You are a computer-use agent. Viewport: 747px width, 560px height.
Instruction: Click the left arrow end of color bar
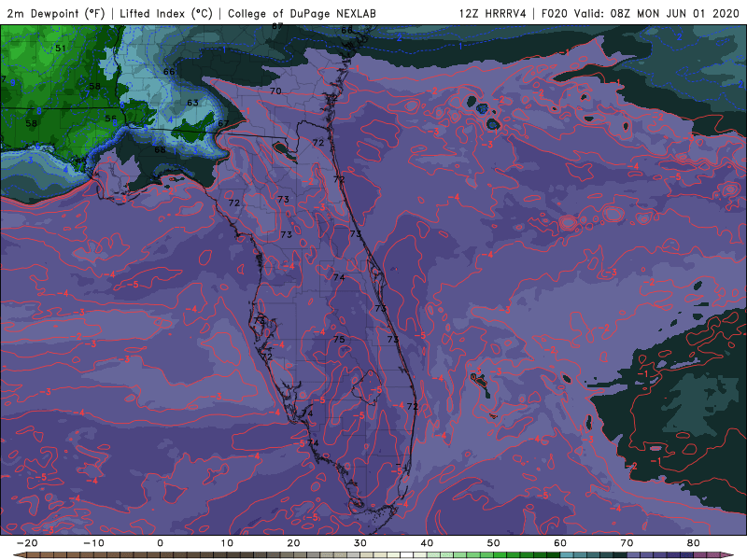pos(19,555)
